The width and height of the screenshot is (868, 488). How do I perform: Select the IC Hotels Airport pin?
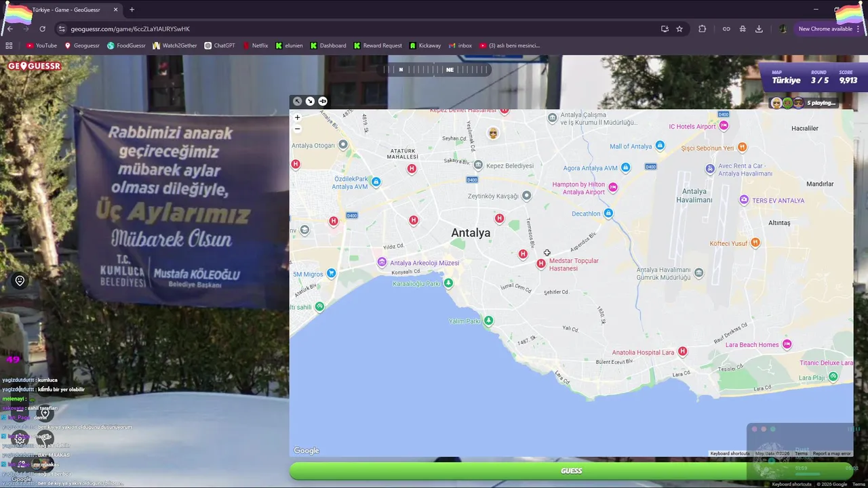tap(724, 125)
